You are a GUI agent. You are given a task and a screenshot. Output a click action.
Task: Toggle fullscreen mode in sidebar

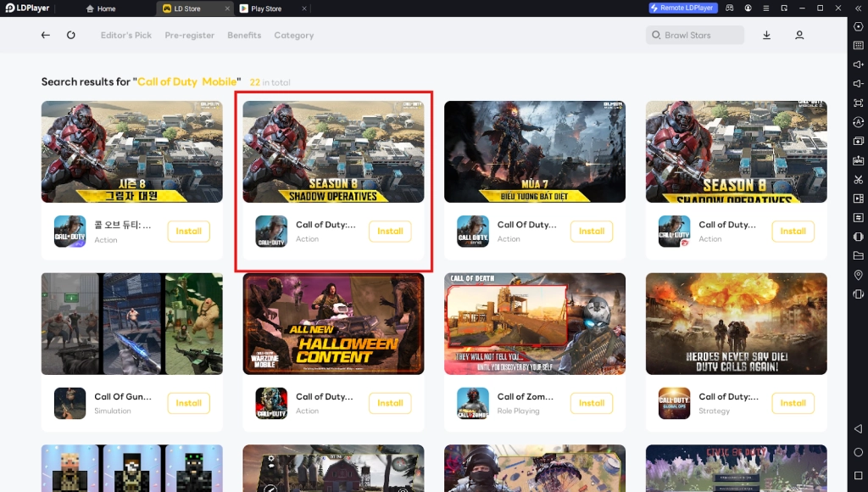tap(858, 103)
